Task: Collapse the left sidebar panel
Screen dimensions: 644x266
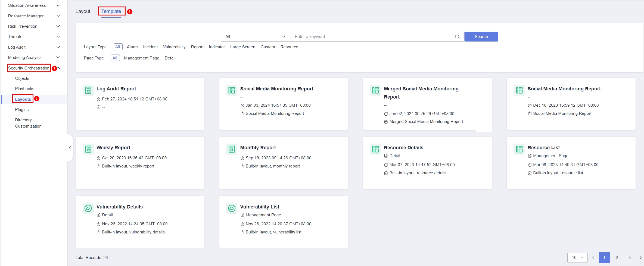Action: point(70,148)
